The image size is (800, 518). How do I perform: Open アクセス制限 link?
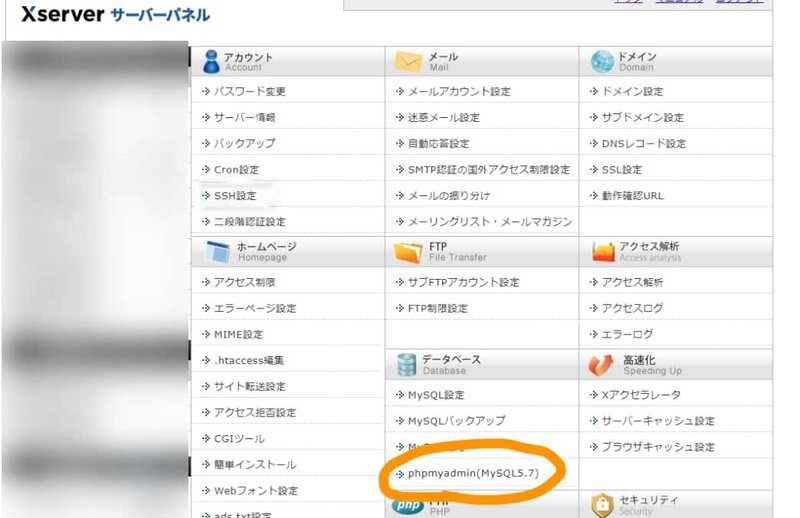pyautogui.click(x=244, y=282)
